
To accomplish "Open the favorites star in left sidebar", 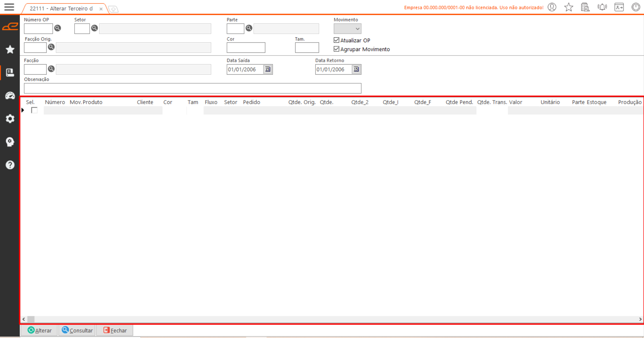I will [10, 49].
